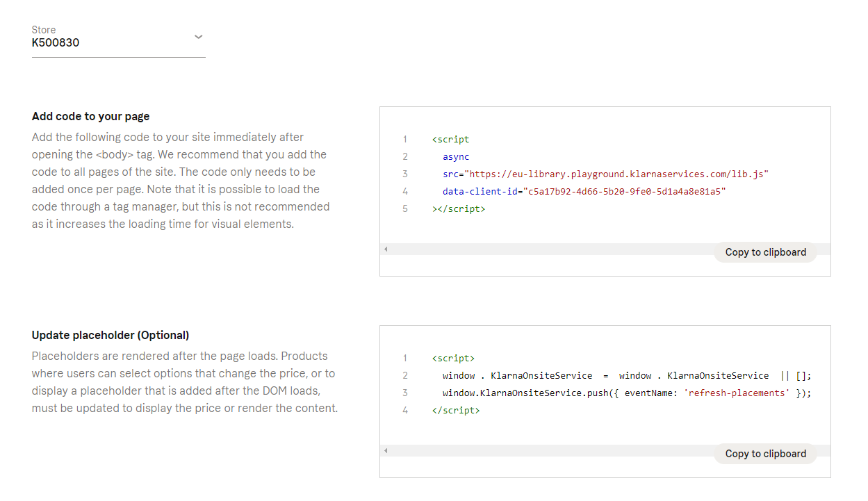Expand the Store dropdown chevron
868x501 pixels.
(198, 37)
